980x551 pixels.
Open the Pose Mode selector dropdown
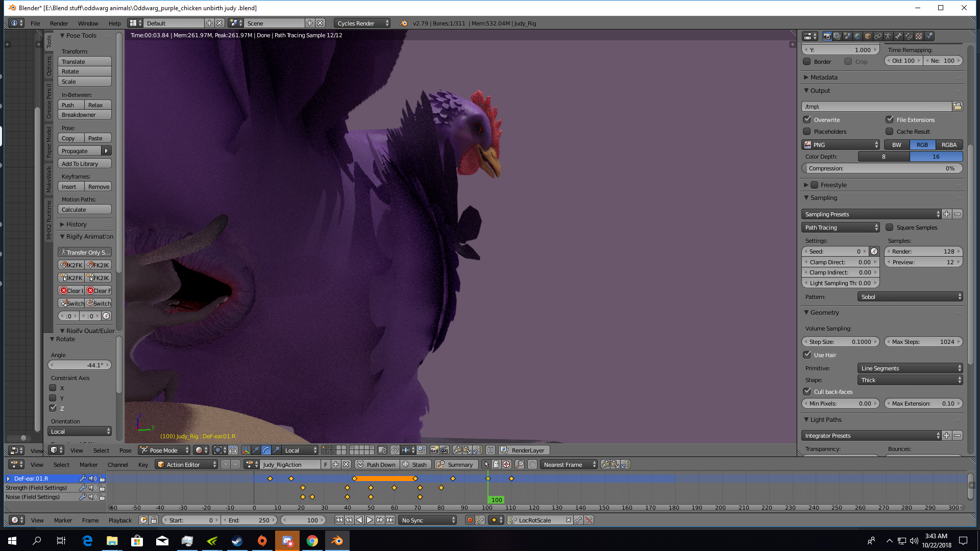tap(164, 450)
